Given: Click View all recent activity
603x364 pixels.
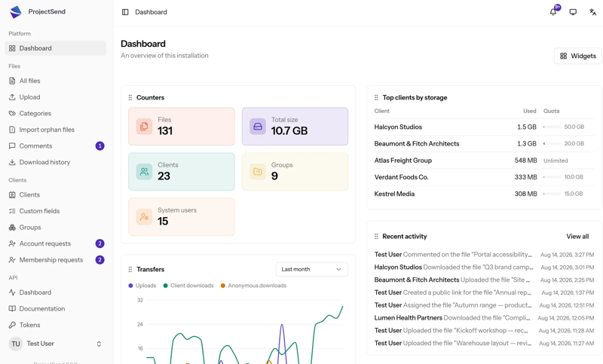Looking at the screenshot, I should [x=577, y=237].
